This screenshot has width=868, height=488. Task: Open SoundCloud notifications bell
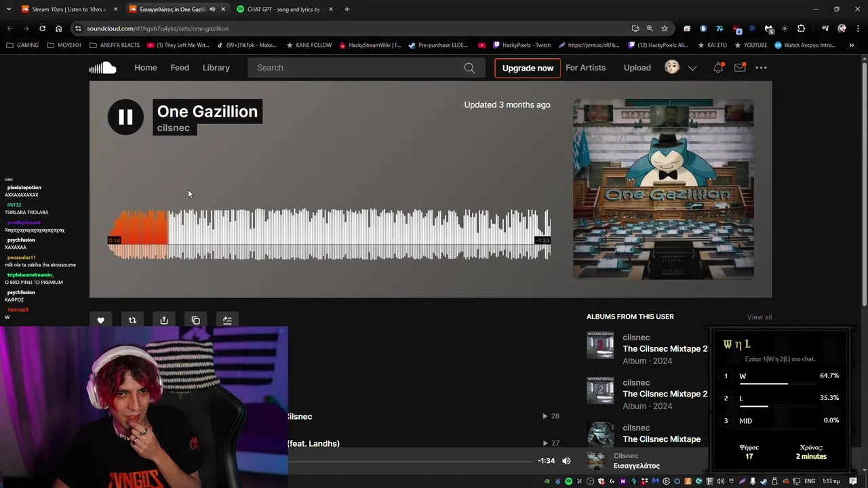[718, 68]
